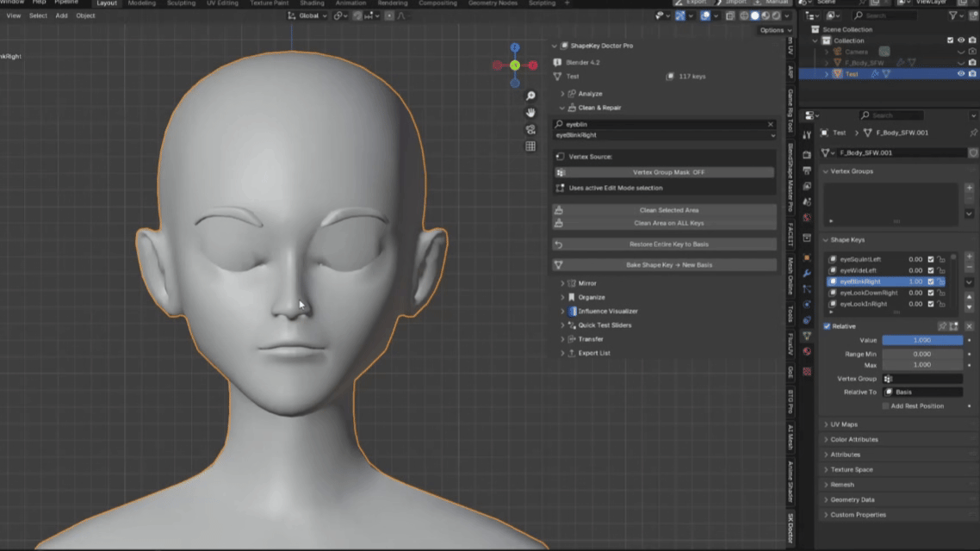The image size is (980, 551).
Task: Click the viewport zoom magnifier icon
Action: coord(530,96)
